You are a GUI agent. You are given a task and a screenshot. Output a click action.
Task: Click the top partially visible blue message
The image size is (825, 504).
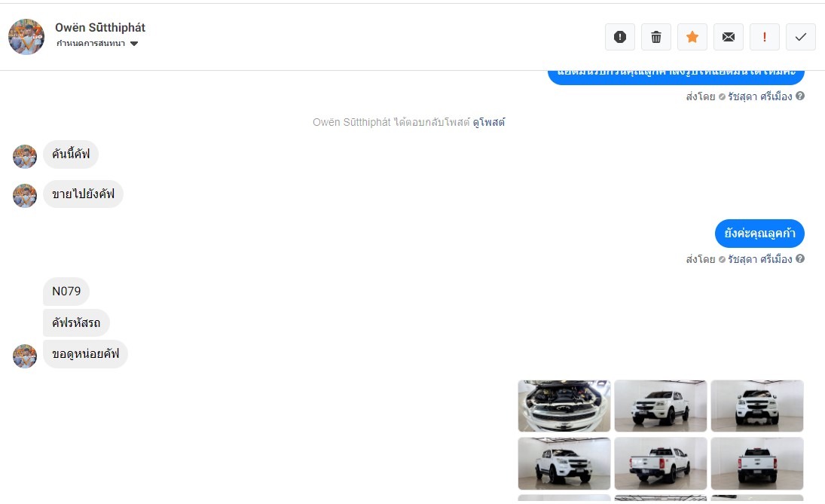coord(676,76)
